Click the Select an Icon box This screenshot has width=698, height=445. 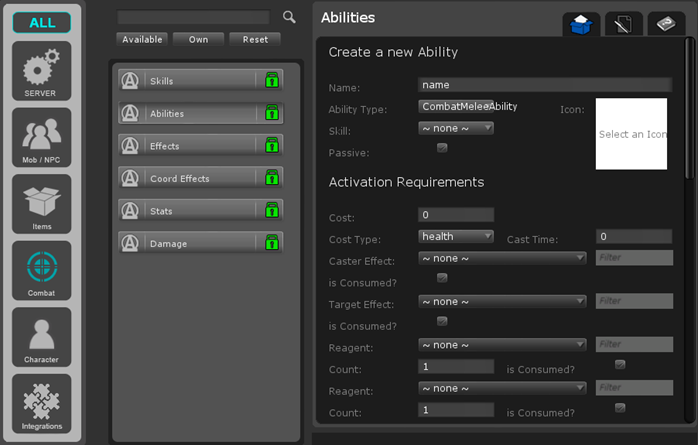(631, 134)
